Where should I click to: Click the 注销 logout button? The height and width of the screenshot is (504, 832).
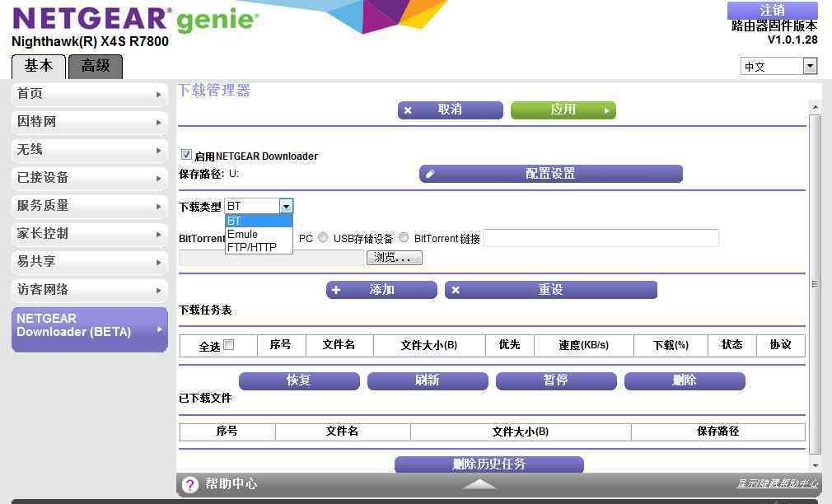[772, 10]
